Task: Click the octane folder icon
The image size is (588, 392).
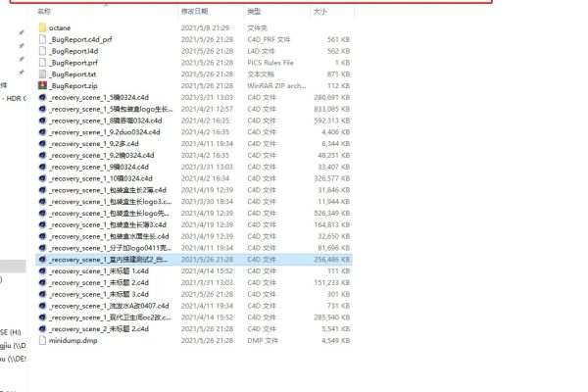Action: click(x=43, y=27)
